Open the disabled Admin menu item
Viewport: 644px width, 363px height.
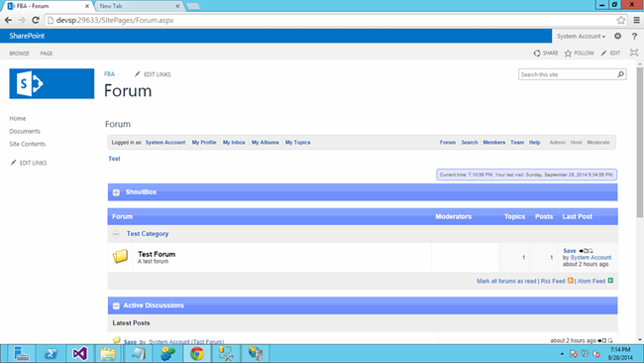[558, 142]
